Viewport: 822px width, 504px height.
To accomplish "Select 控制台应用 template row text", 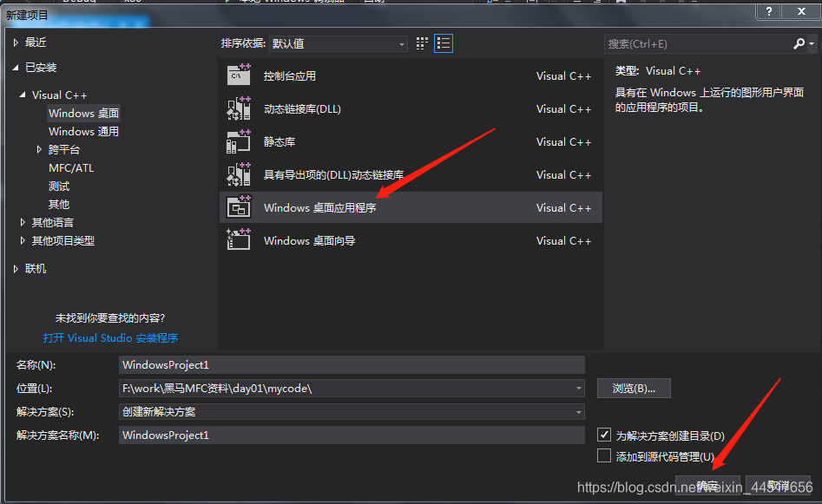I will (x=289, y=76).
